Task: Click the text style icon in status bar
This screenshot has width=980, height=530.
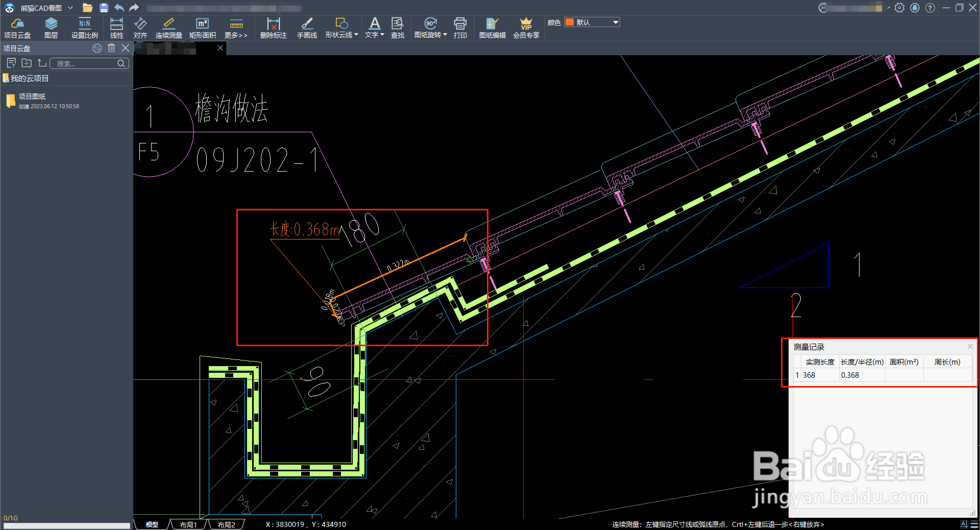Action: pos(964,524)
